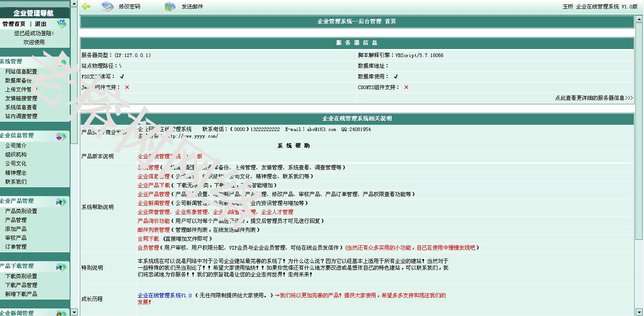Open 修改密码 in the top toolbar
Viewport: 644px width, 316px height.
[129, 7]
